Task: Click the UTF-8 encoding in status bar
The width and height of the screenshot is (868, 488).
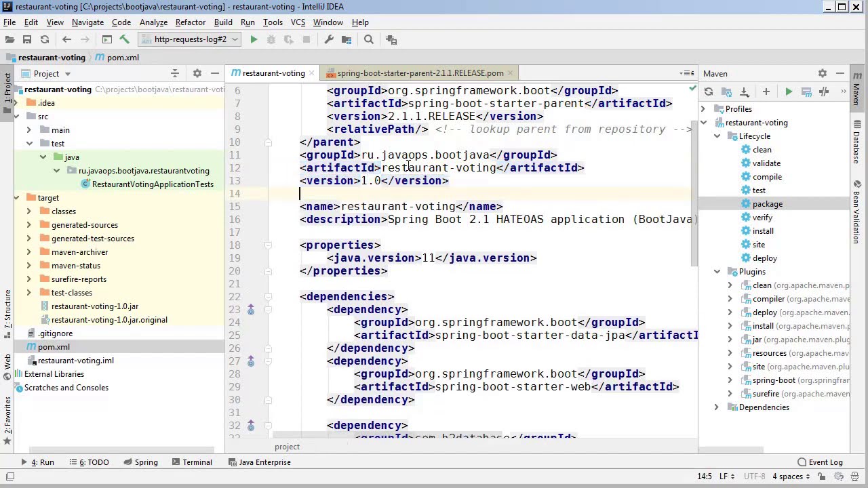Action: pyautogui.click(x=754, y=476)
